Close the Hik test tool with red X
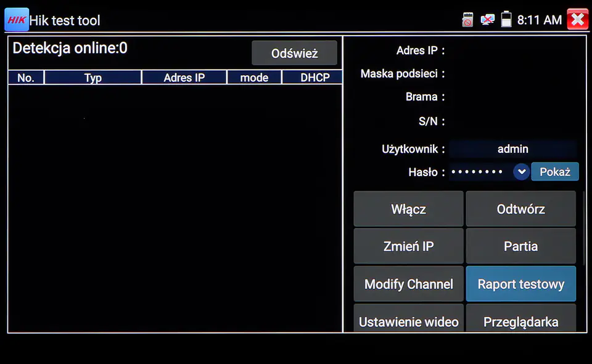Viewport: 592px width, 364px height. click(x=578, y=20)
